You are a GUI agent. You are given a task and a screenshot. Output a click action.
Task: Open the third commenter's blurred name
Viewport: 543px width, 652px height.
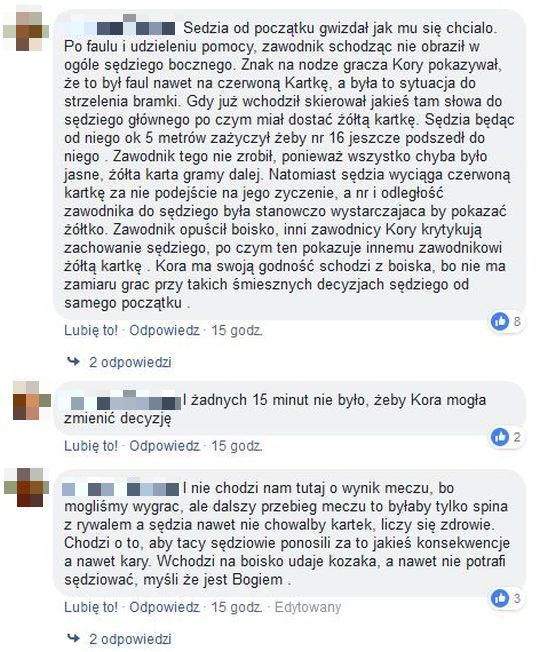click(121, 488)
